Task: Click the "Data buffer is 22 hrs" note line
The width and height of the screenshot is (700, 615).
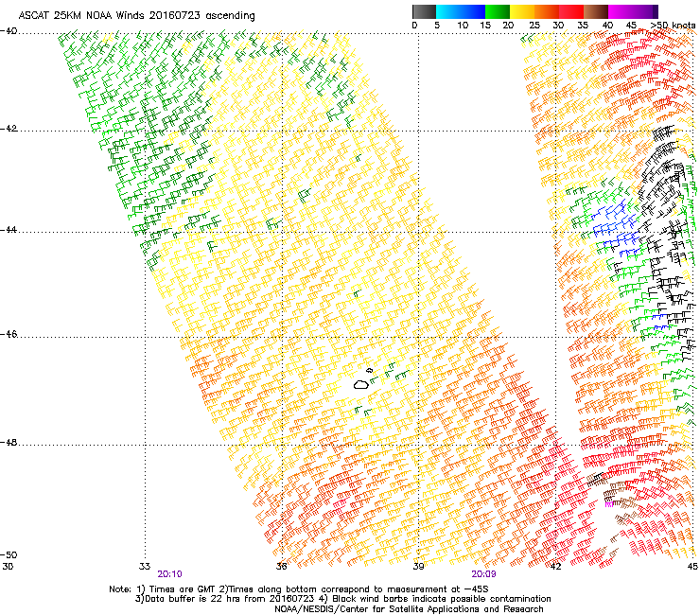Action: [x=342, y=599]
